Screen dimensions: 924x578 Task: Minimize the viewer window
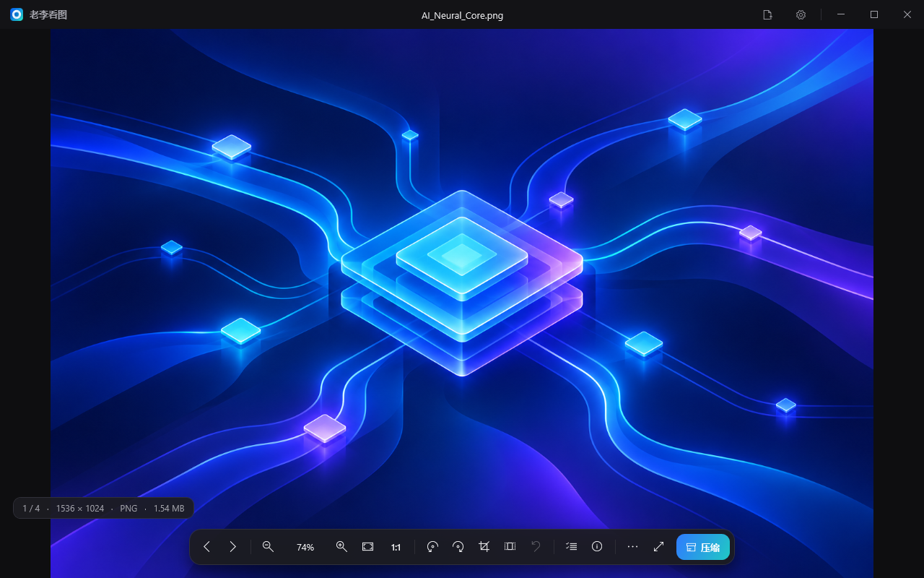[x=841, y=14]
